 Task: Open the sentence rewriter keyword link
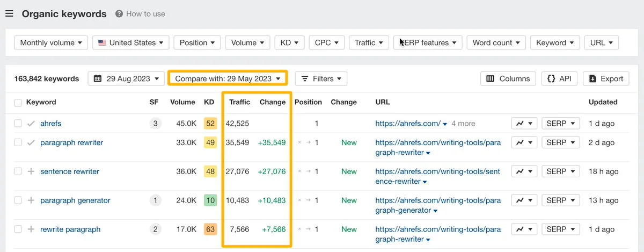pyautogui.click(x=70, y=171)
